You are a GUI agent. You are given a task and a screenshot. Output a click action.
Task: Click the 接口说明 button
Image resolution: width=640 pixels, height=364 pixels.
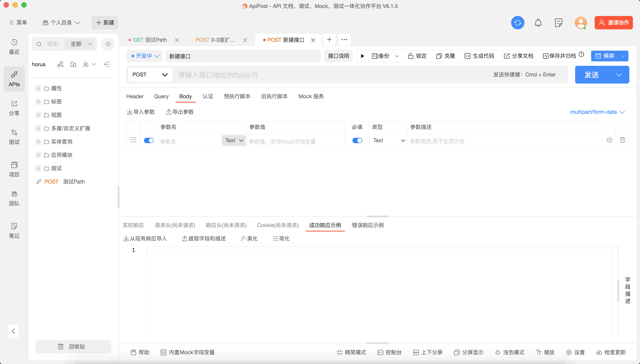[338, 56]
